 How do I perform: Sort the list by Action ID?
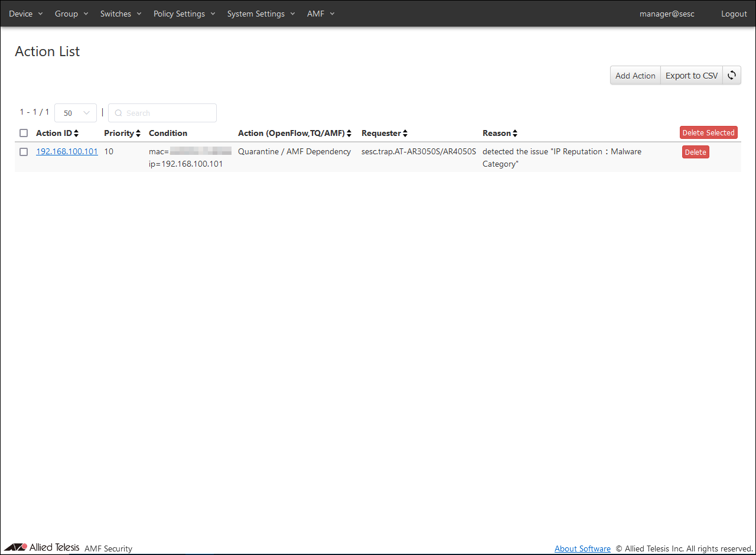pos(76,134)
